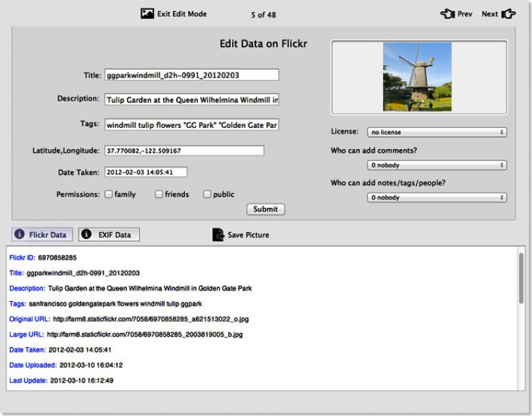This screenshot has width=532, height=416.
Task: Click the Exit Edit Mode picture icon
Action: (148, 13)
